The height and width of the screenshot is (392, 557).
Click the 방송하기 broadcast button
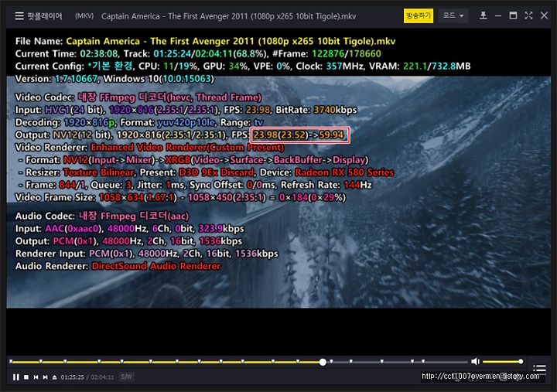click(418, 15)
